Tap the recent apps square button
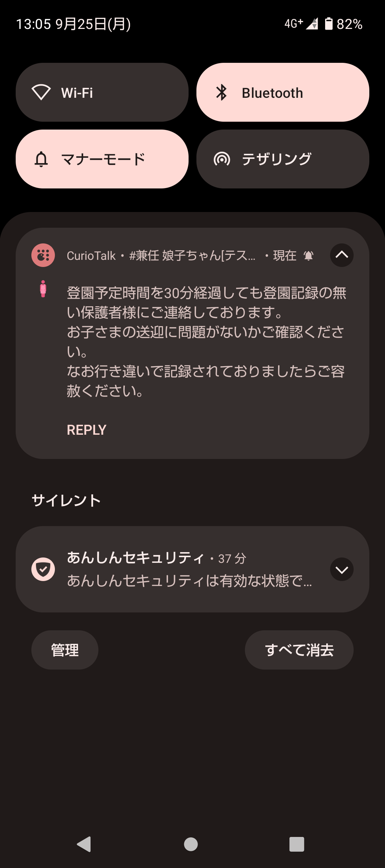Image resolution: width=385 pixels, height=868 pixels. (297, 844)
